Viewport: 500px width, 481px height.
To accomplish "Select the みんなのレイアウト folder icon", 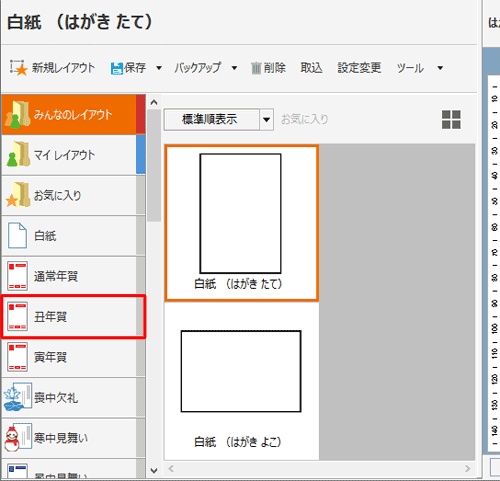I will tap(17, 115).
